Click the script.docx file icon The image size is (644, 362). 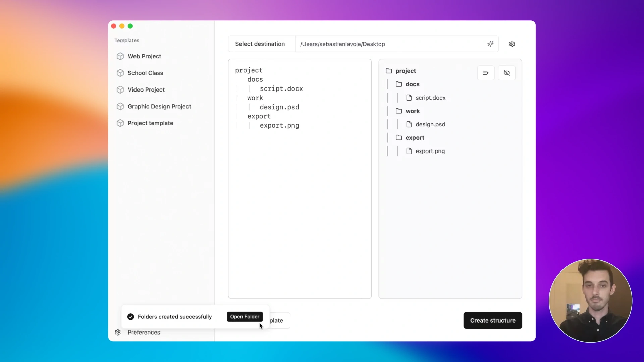click(409, 98)
